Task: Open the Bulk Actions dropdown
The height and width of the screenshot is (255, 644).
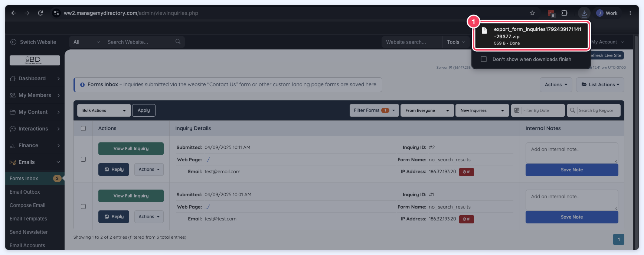Action: coord(104,110)
